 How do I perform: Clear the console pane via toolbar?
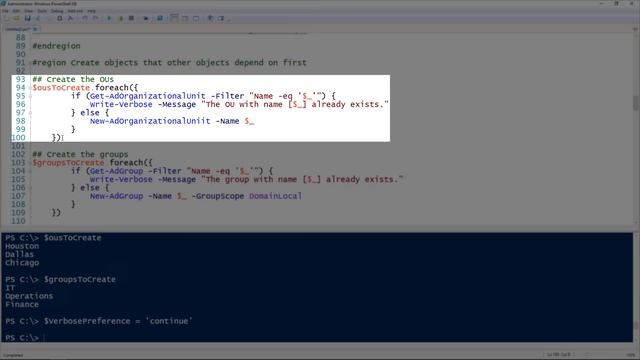click(70, 18)
